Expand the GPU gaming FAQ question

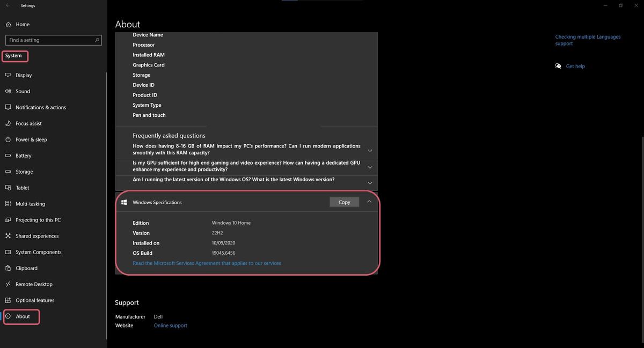pos(370,167)
